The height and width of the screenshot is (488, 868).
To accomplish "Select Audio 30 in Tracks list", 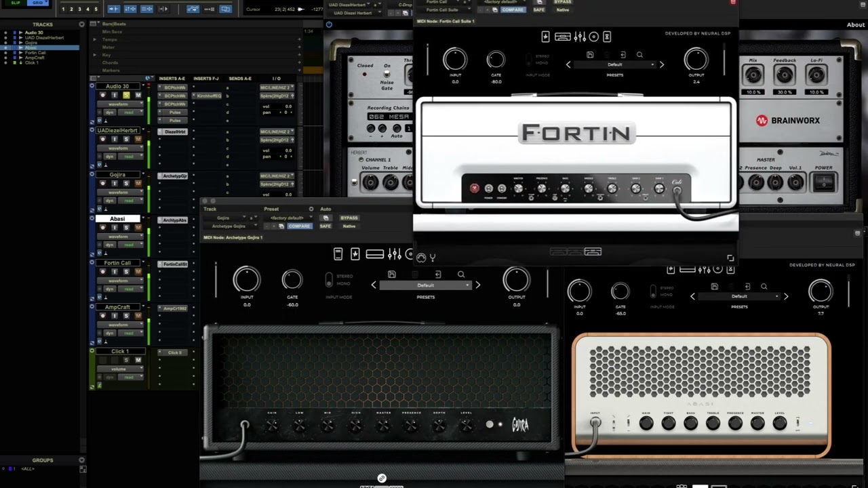I will pos(34,33).
